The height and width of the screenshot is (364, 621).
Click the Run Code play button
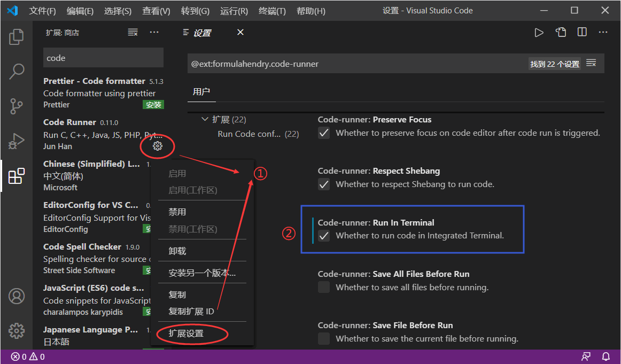click(539, 32)
